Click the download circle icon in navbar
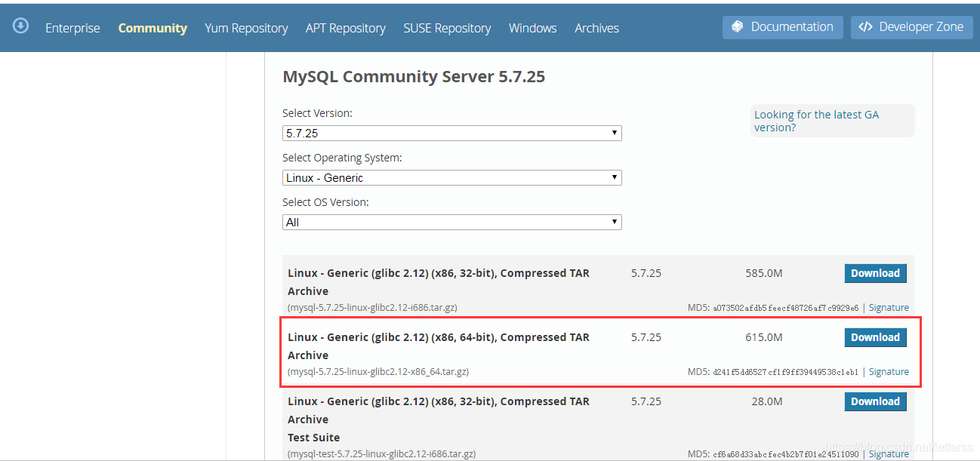The image size is (980, 461). point(21,26)
